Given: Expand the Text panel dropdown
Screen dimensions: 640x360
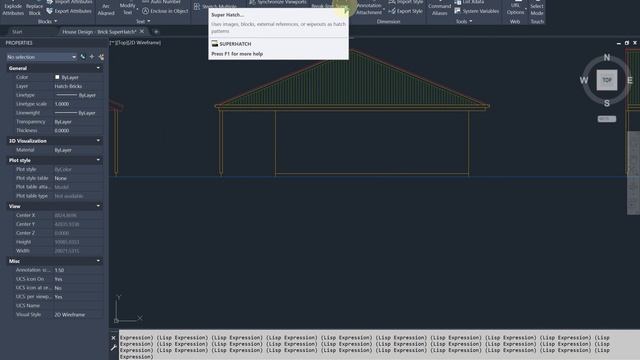Looking at the screenshot, I should click(143, 21).
